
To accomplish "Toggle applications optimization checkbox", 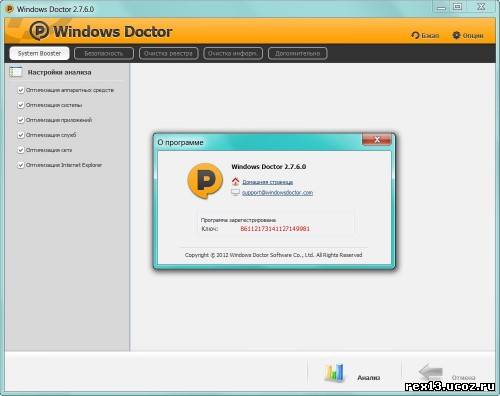I will pos(21,120).
